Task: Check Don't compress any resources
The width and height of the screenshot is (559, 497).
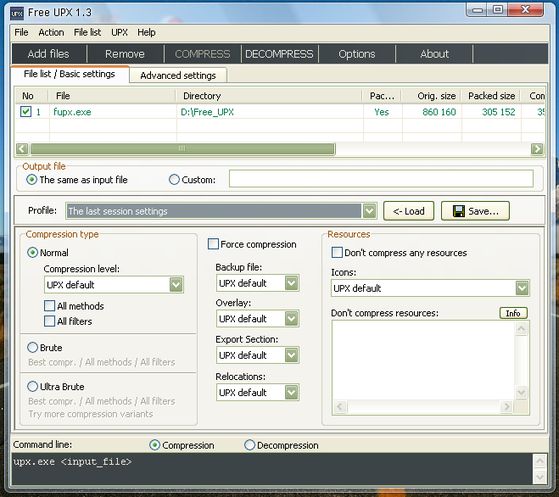Action: click(337, 253)
